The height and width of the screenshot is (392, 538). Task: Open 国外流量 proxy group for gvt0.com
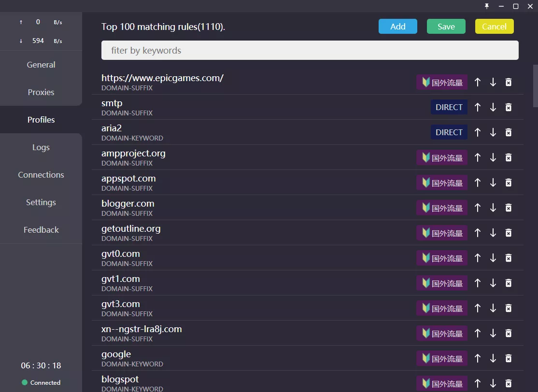pos(442,258)
